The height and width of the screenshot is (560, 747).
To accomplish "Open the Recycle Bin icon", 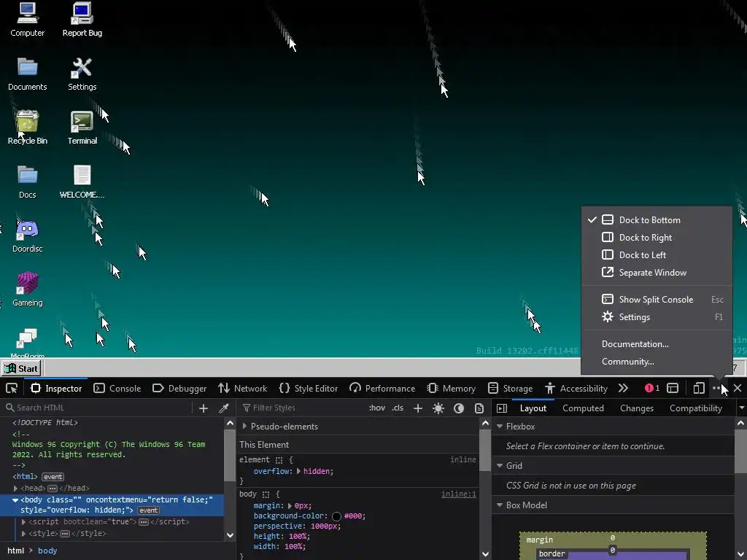I will (x=27, y=128).
